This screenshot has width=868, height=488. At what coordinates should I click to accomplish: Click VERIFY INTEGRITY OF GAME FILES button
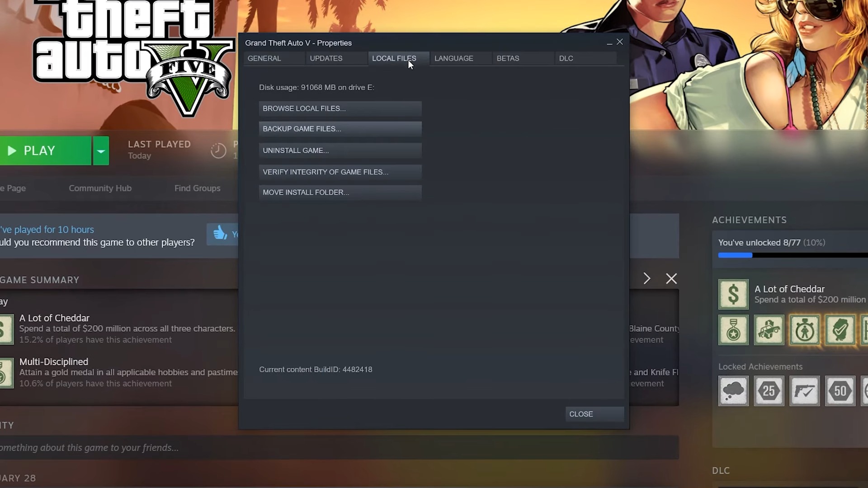tap(340, 172)
